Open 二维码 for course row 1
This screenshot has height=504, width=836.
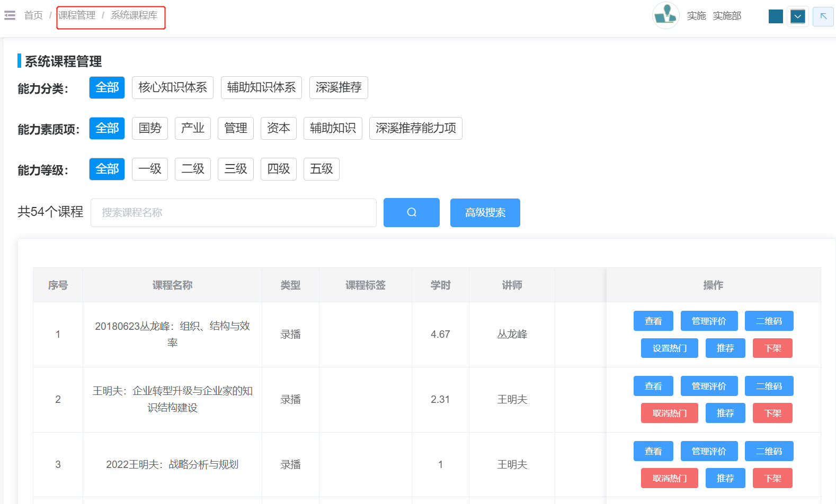click(768, 321)
